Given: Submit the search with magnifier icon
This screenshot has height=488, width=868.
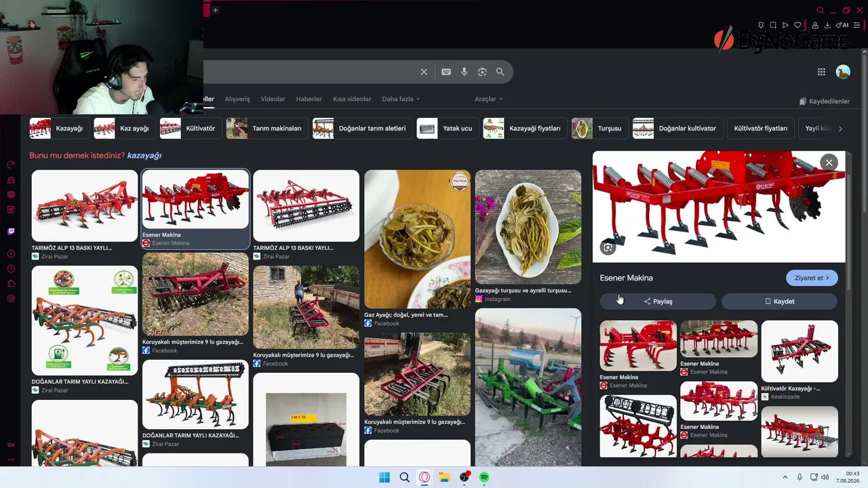Looking at the screenshot, I should point(500,72).
